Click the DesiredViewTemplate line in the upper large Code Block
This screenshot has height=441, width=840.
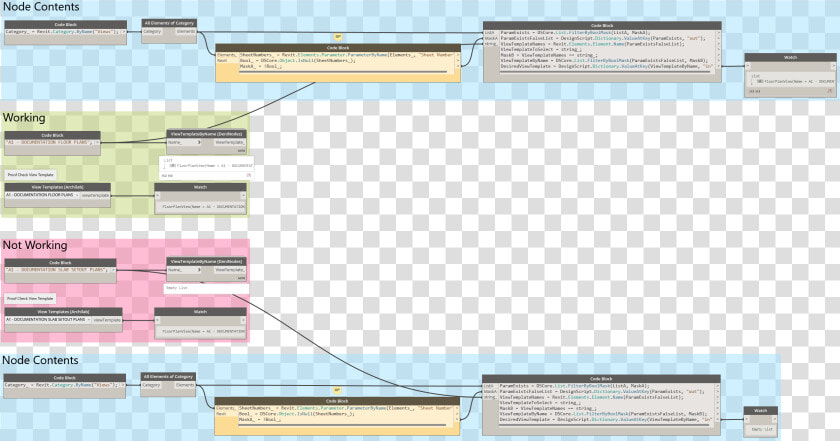(606, 66)
